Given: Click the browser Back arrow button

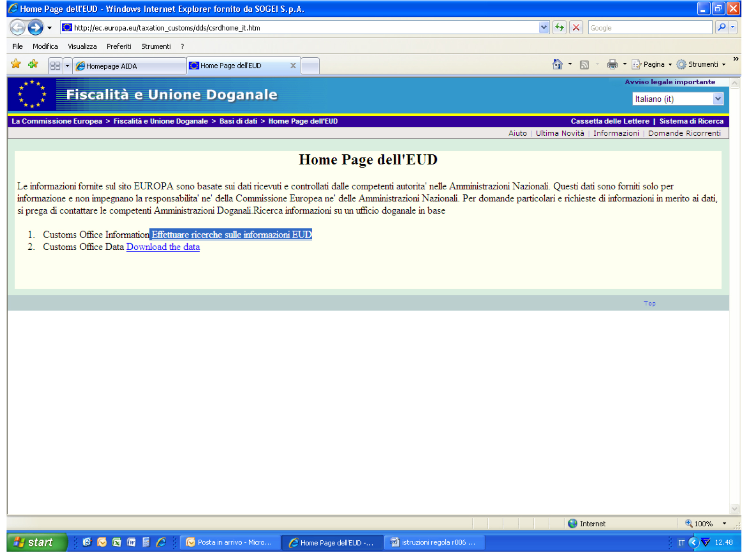Looking at the screenshot, I should point(17,28).
